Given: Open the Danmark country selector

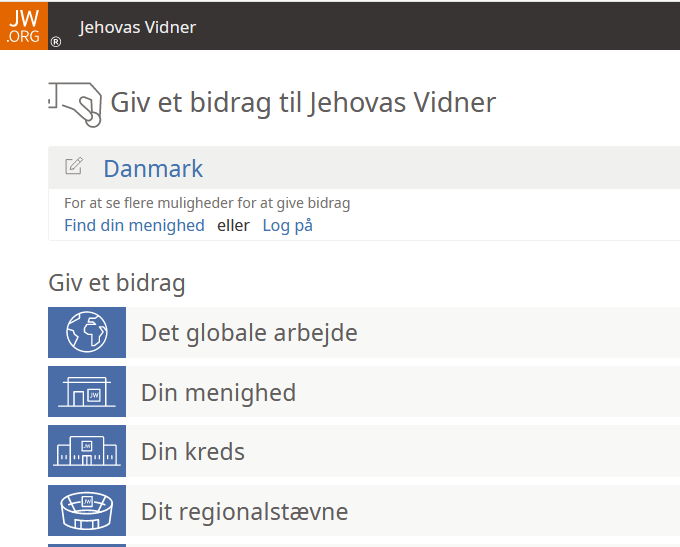Looking at the screenshot, I should [153, 168].
